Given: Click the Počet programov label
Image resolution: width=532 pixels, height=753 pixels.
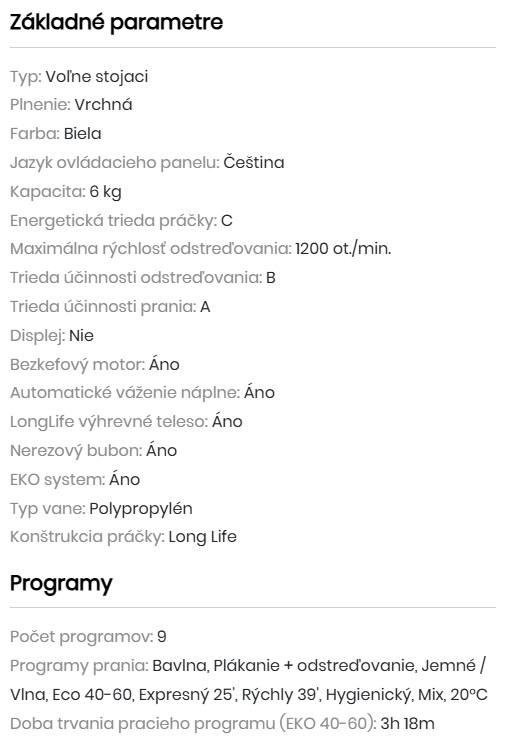Looking at the screenshot, I should (x=82, y=637).
